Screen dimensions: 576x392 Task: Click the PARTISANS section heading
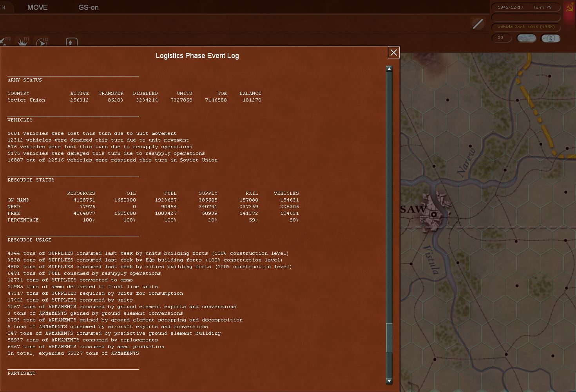(22, 373)
